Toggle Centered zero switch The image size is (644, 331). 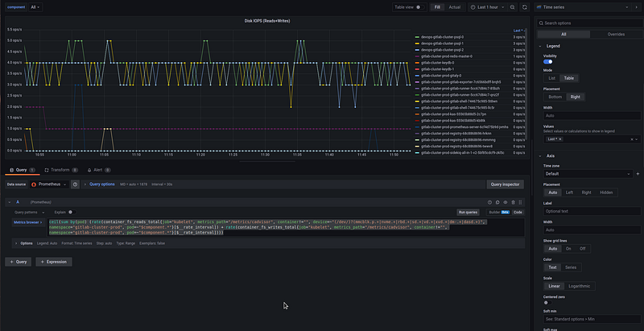(548, 303)
